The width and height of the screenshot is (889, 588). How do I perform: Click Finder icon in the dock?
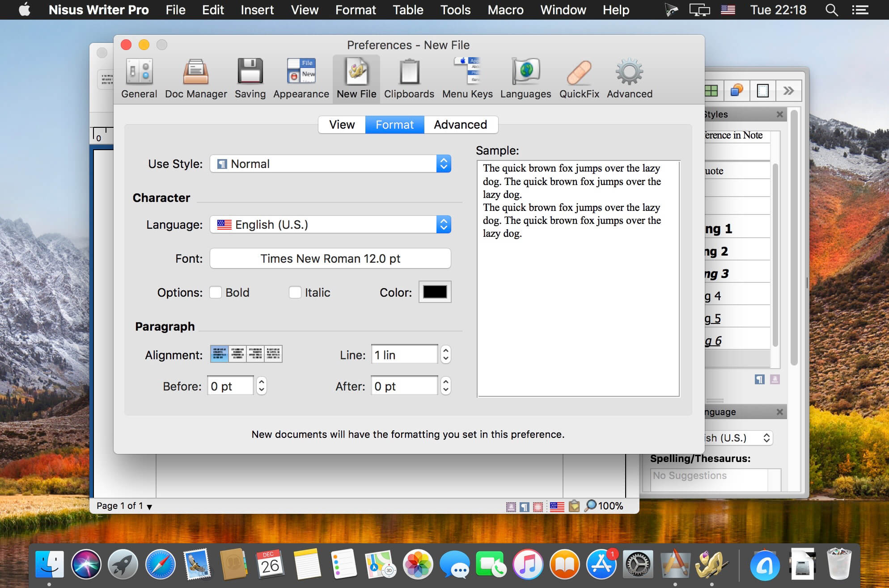[x=51, y=562]
